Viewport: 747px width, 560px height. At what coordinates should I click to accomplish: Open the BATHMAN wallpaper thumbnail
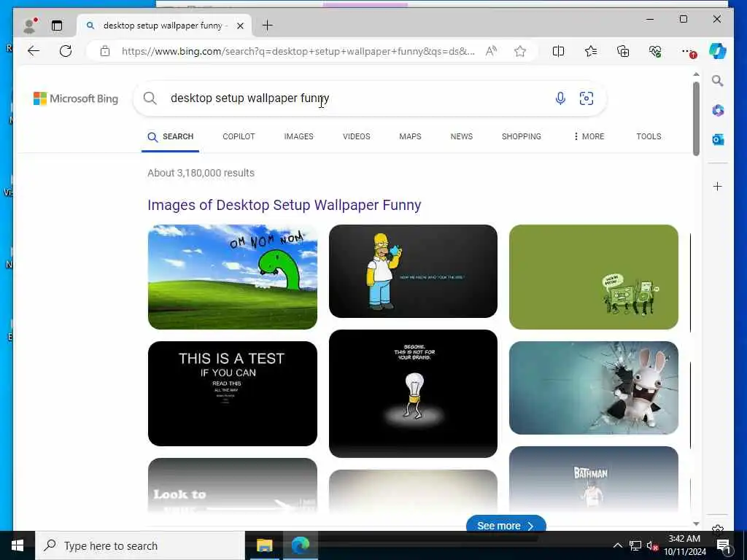(594, 479)
